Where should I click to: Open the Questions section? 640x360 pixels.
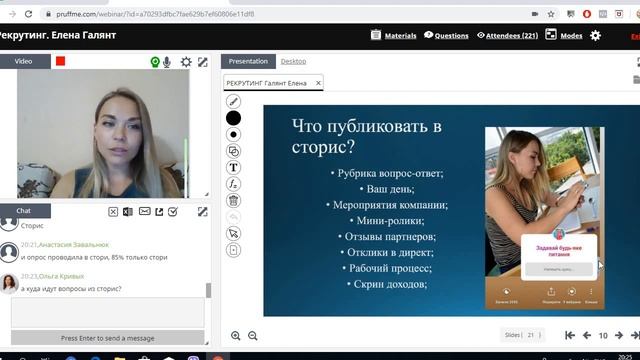click(x=451, y=36)
